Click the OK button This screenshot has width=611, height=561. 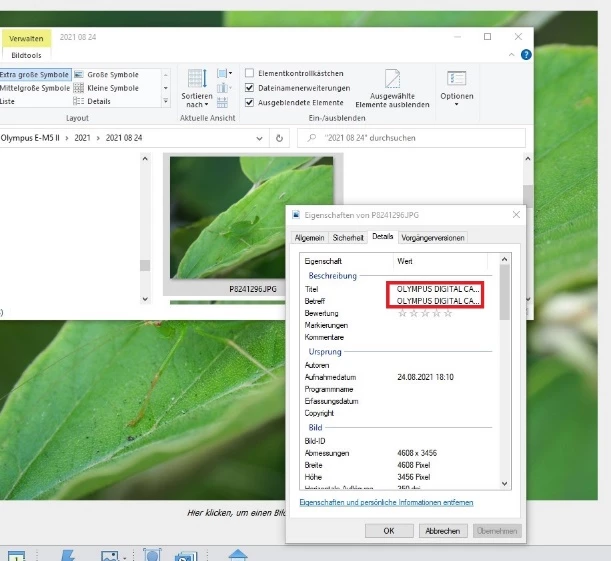(389, 531)
